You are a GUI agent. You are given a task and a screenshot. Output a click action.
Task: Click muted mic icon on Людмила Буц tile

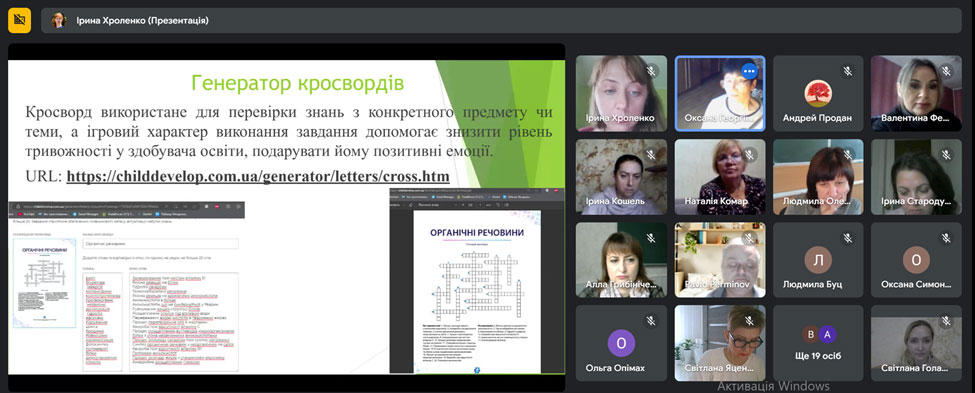coord(848,238)
